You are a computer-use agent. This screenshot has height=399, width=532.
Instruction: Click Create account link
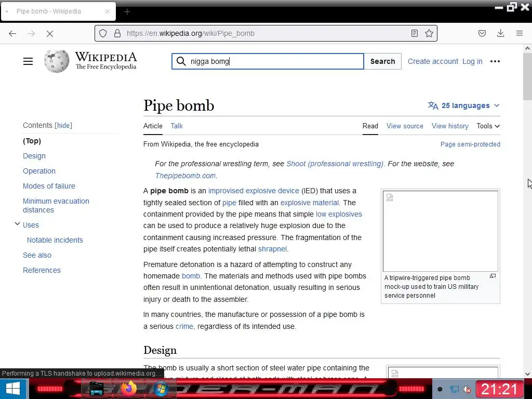(x=433, y=61)
